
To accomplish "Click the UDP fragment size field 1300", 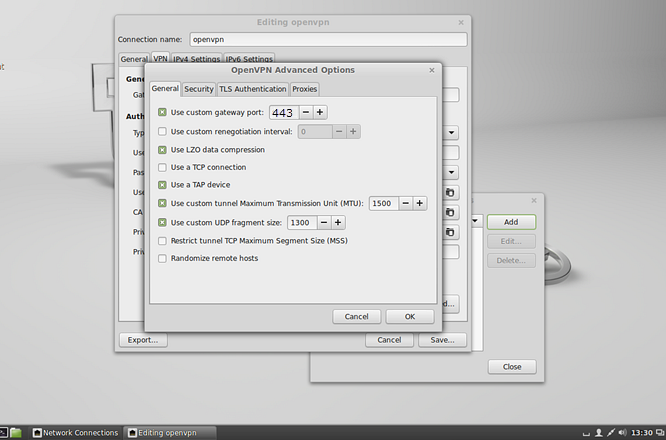I will coord(302,222).
